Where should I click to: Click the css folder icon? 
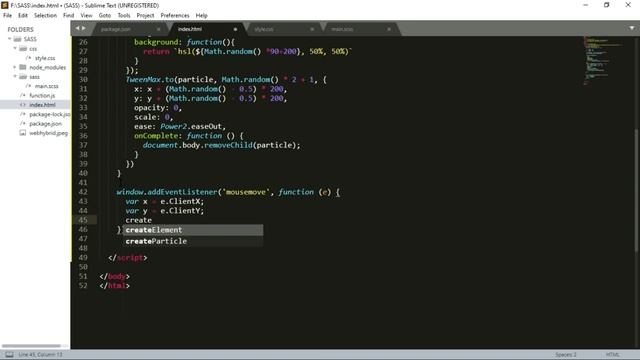[23, 49]
